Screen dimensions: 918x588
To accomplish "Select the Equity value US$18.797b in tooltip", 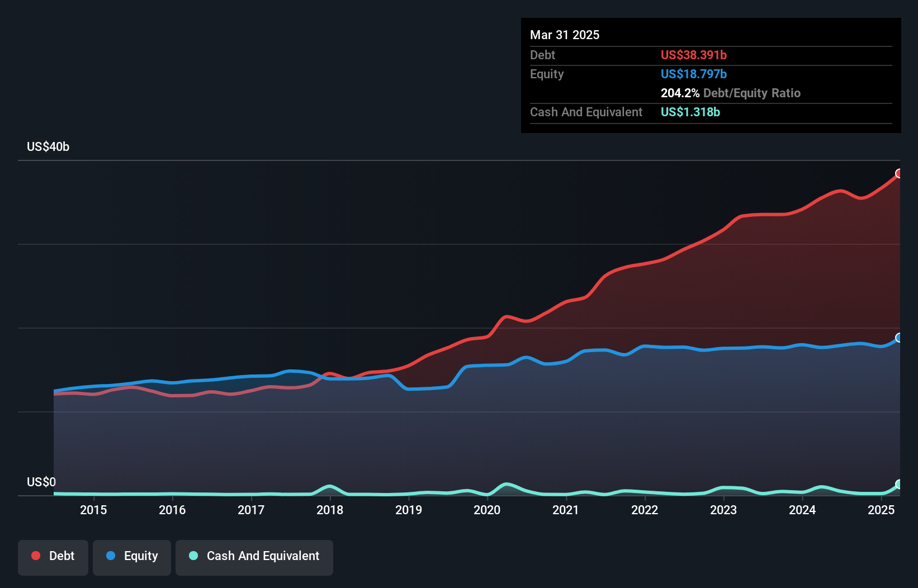I will pos(693,74).
